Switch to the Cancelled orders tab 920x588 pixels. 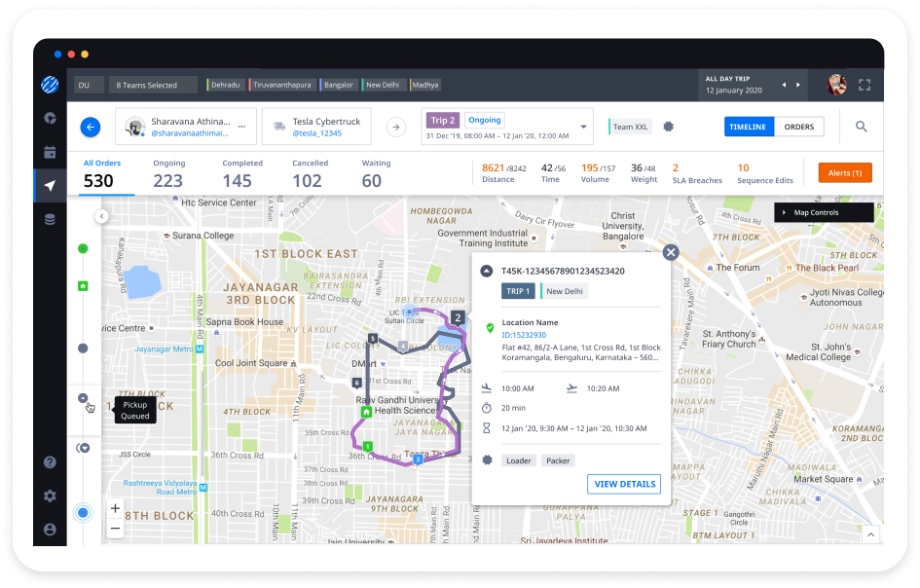tap(310, 173)
